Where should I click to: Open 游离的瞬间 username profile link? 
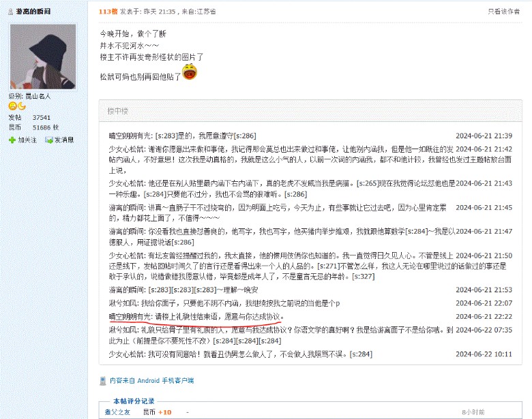click(33, 12)
